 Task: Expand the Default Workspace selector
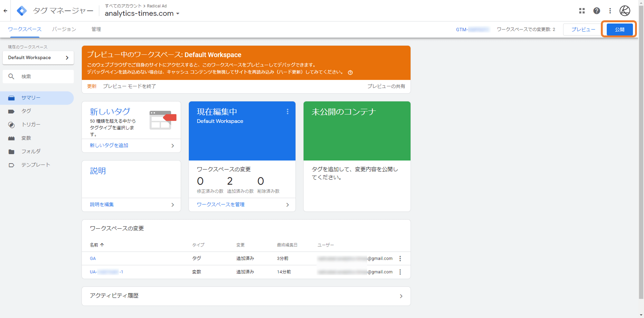coord(38,58)
